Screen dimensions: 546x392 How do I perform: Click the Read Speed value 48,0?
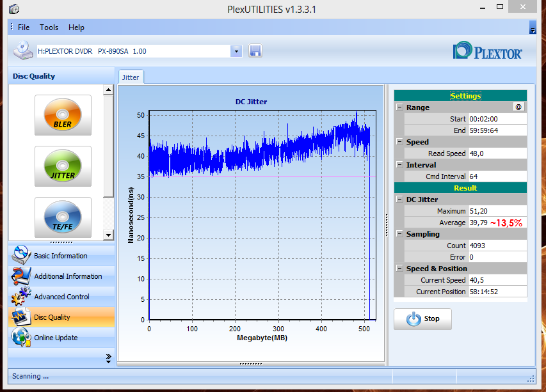click(x=497, y=153)
